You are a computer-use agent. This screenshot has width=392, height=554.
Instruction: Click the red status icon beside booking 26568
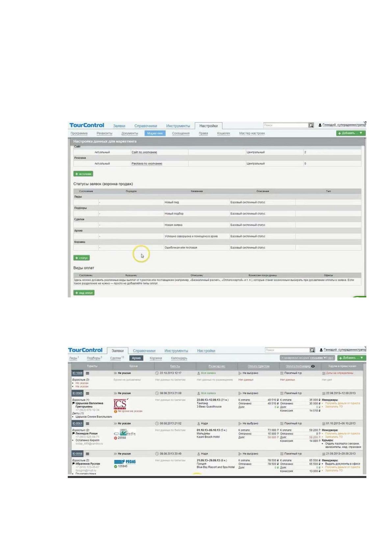(x=116, y=438)
